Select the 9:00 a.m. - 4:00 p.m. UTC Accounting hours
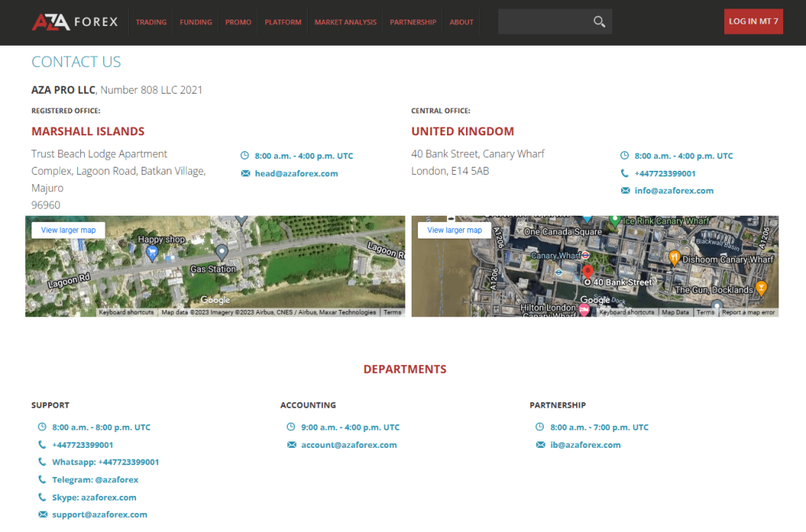Viewport: 806px width, 532px height. click(x=350, y=427)
